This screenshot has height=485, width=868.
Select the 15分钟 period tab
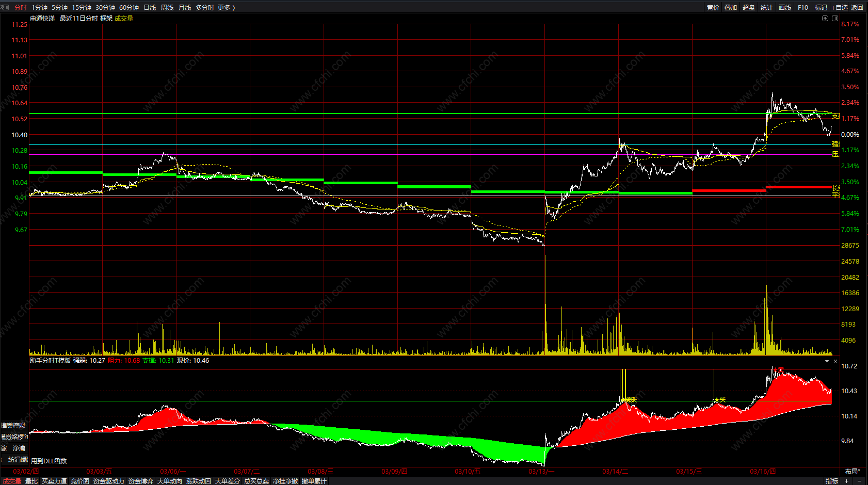pyautogui.click(x=82, y=8)
